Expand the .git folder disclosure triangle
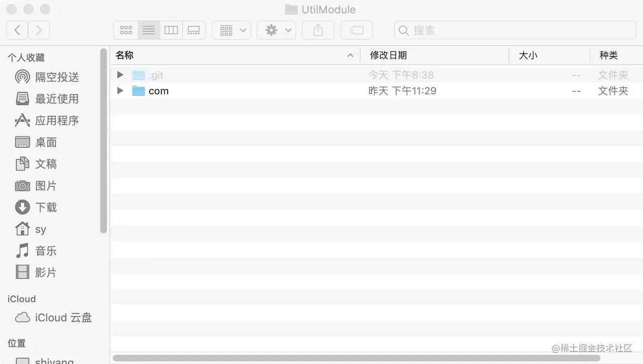Screen dimensions: 643x364 pyautogui.click(x=120, y=75)
